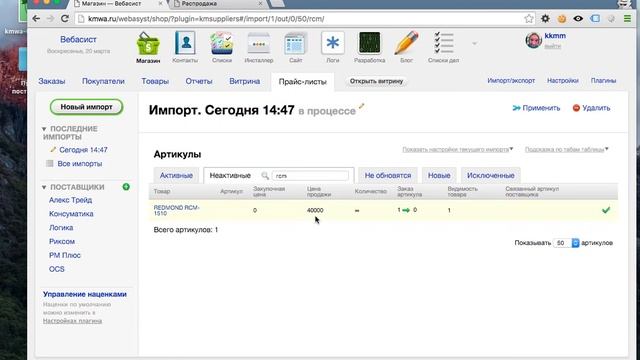Click the browser back arrow
Screen dimensions: 640x360
(x=36, y=19)
